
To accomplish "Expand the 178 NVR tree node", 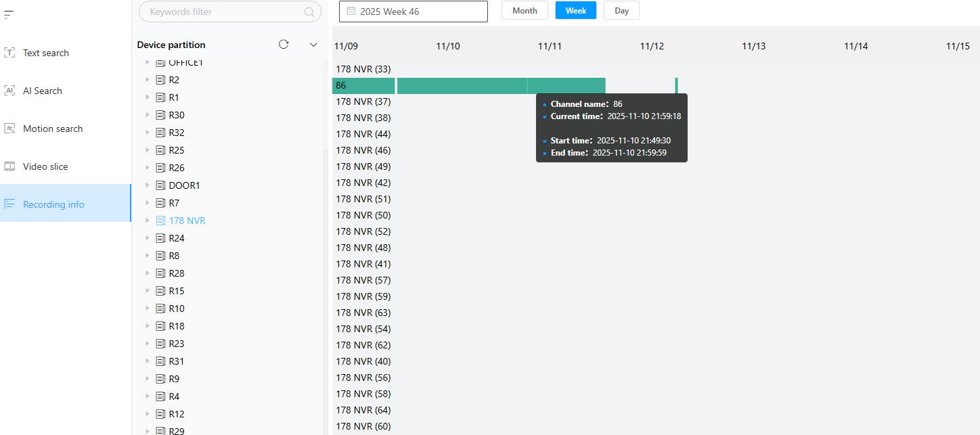I will pos(148,221).
